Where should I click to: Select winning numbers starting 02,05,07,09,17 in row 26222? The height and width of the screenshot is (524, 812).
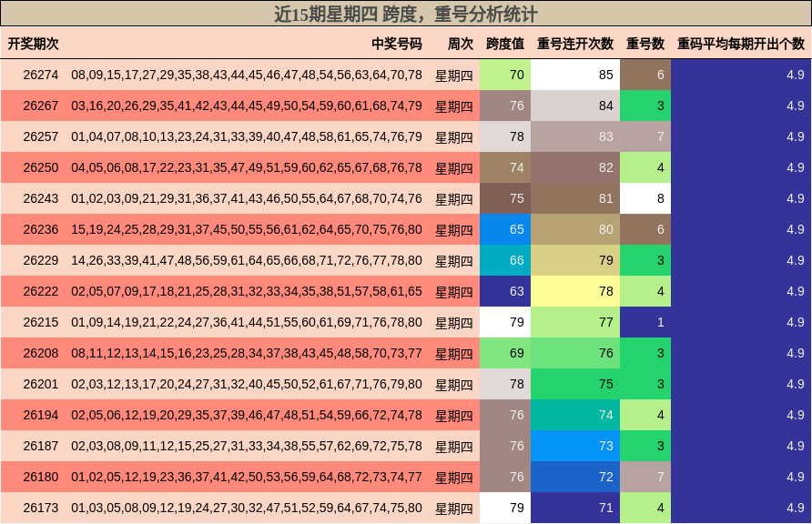click(x=247, y=291)
